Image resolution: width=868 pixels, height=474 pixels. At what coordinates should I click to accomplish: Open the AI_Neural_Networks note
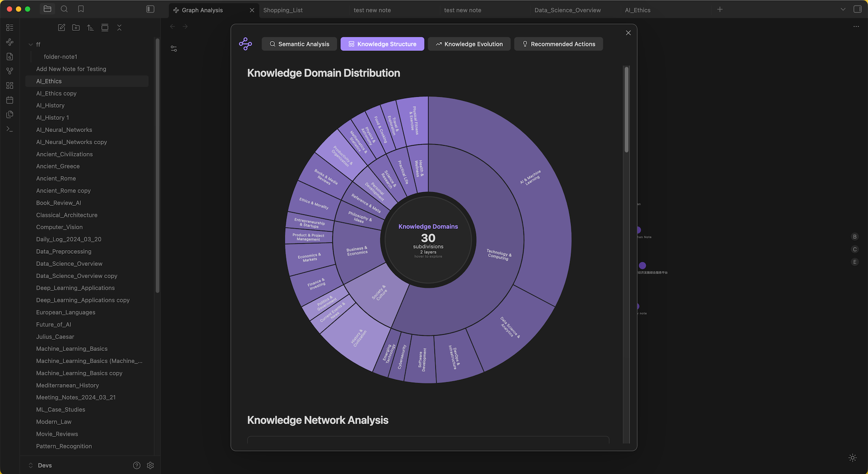[64, 130]
